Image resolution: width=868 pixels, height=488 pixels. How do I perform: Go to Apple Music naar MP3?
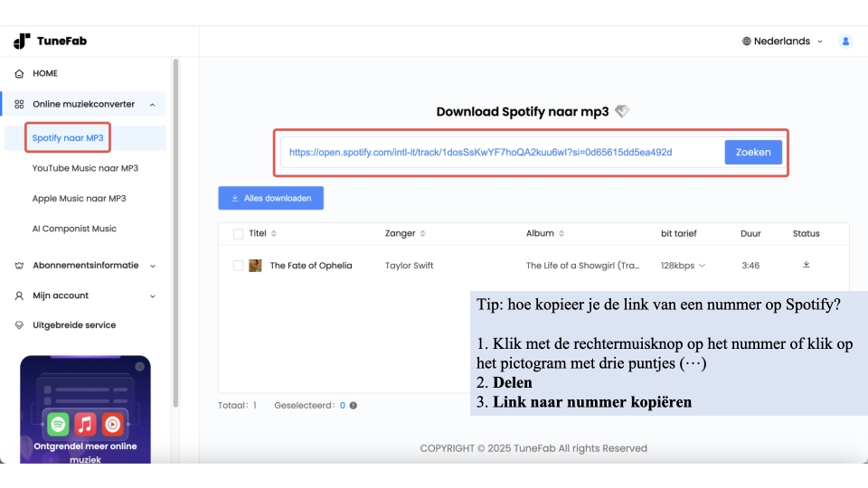(x=80, y=198)
